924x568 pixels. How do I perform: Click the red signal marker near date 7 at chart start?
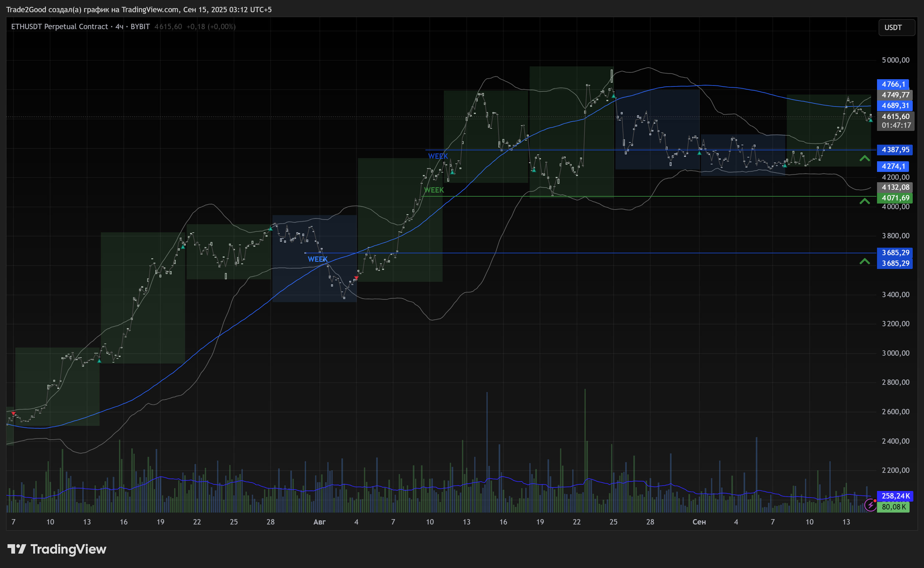point(13,413)
